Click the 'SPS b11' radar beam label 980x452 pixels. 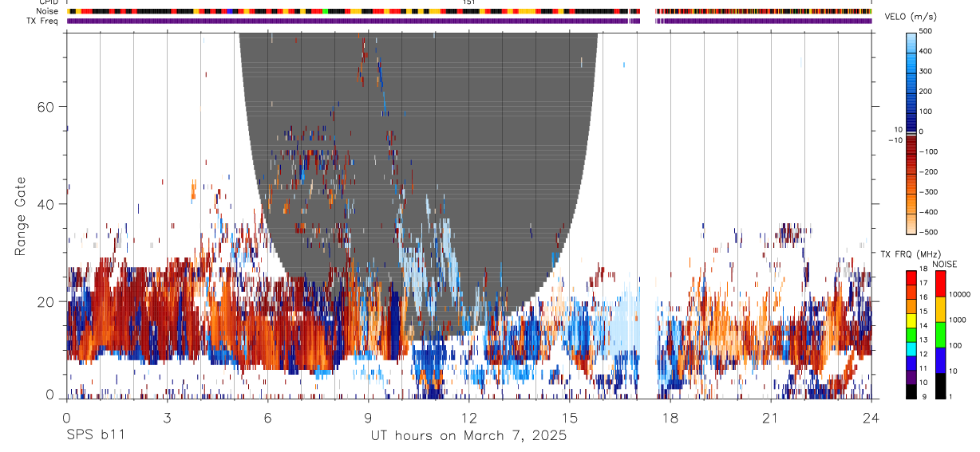(x=95, y=435)
